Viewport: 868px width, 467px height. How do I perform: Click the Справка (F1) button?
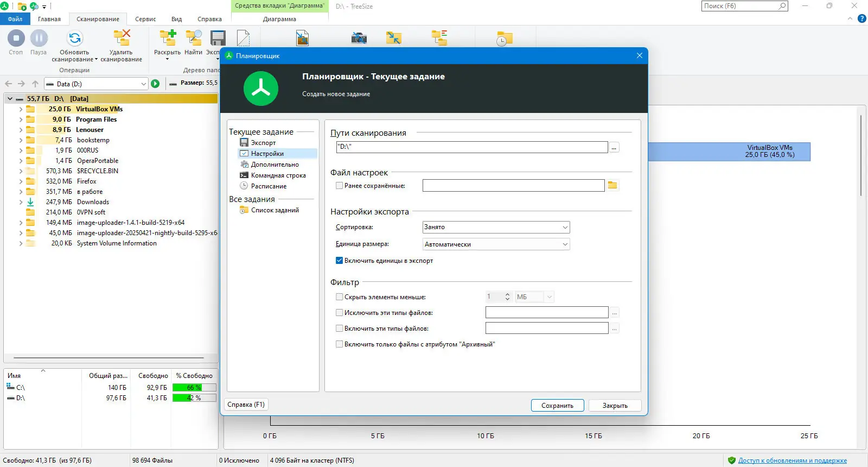point(246,405)
